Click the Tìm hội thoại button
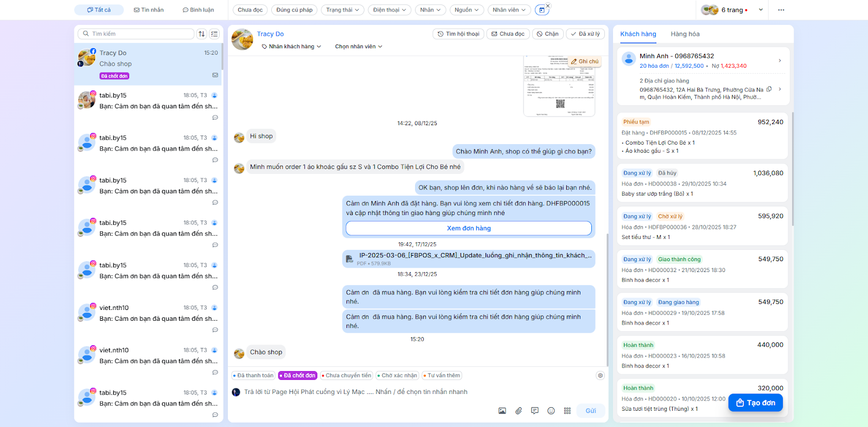This screenshot has height=427, width=868. [x=458, y=34]
